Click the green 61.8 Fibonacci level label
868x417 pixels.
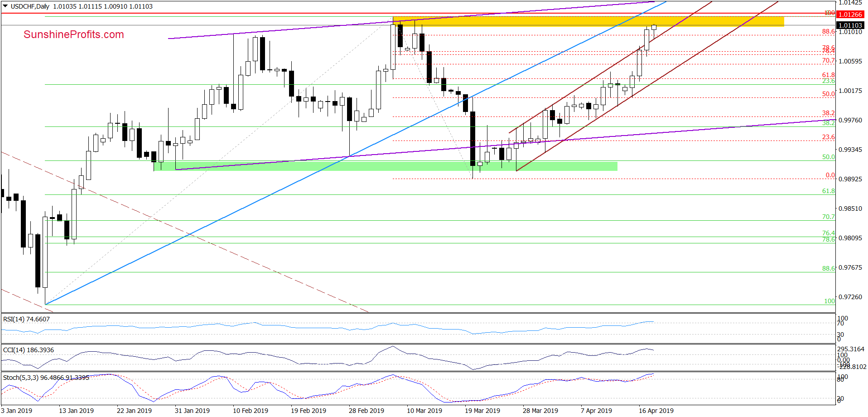[x=829, y=191]
